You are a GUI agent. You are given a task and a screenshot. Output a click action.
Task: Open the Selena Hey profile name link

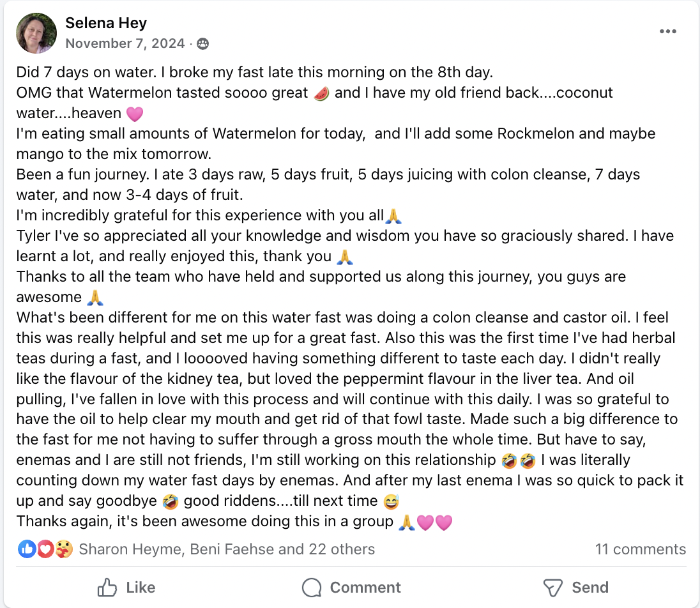coord(106,24)
